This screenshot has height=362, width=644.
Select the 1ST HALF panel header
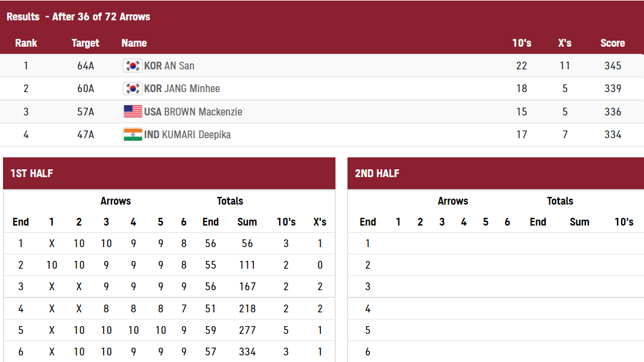(x=169, y=173)
